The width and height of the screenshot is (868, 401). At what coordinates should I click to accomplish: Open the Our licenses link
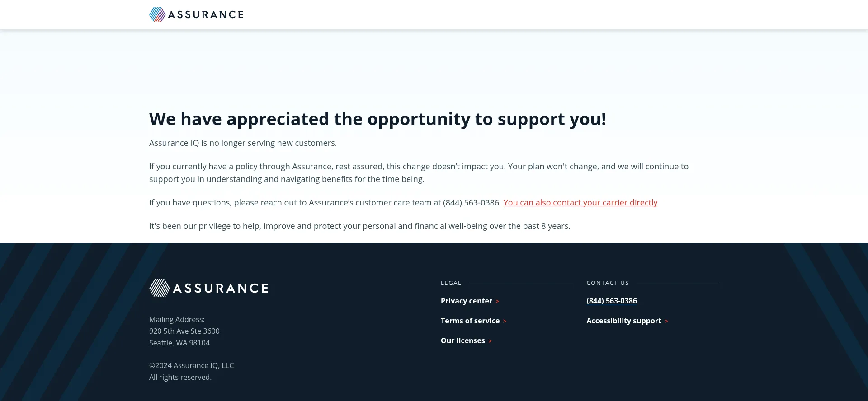[x=462, y=341]
